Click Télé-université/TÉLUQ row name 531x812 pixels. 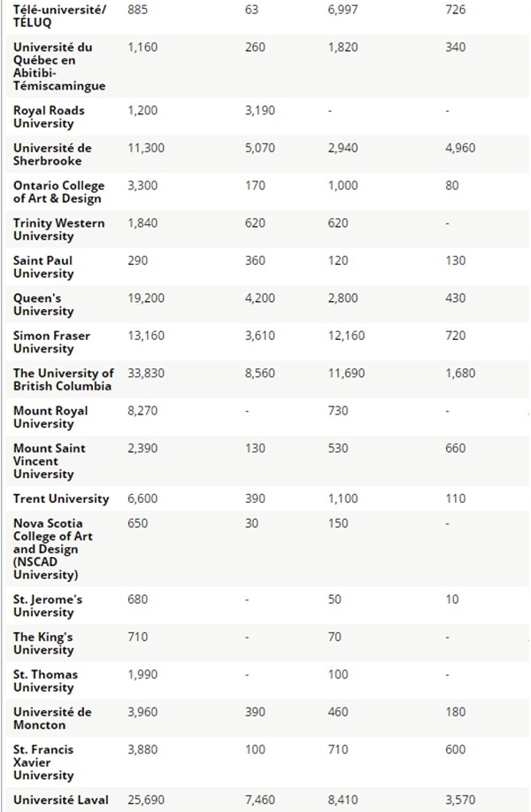59,16
